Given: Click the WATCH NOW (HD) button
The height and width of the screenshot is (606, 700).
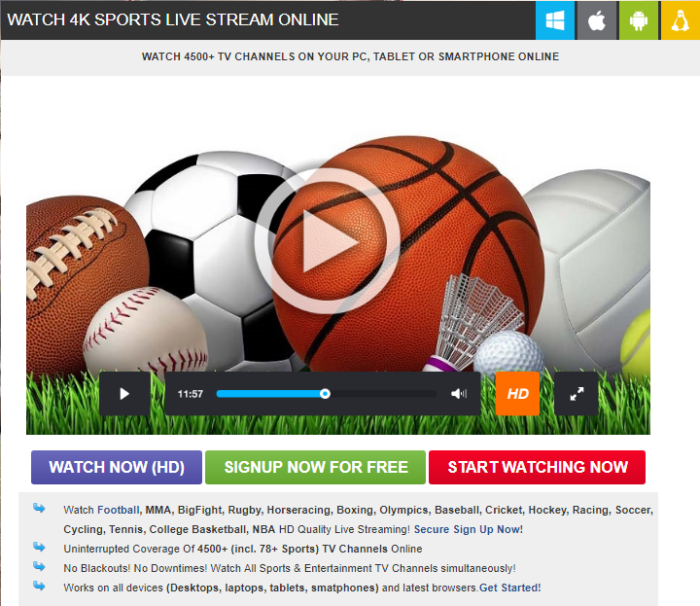Looking at the screenshot, I should tap(117, 467).
